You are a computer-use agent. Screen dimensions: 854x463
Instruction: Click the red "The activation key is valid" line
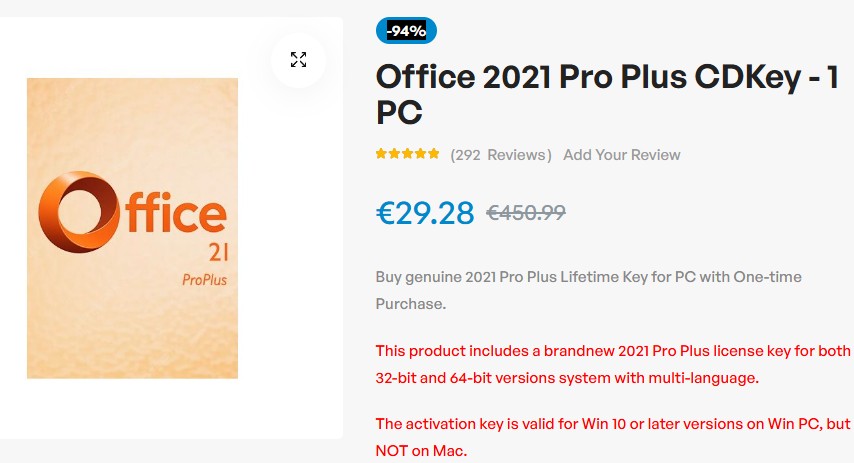coord(612,423)
